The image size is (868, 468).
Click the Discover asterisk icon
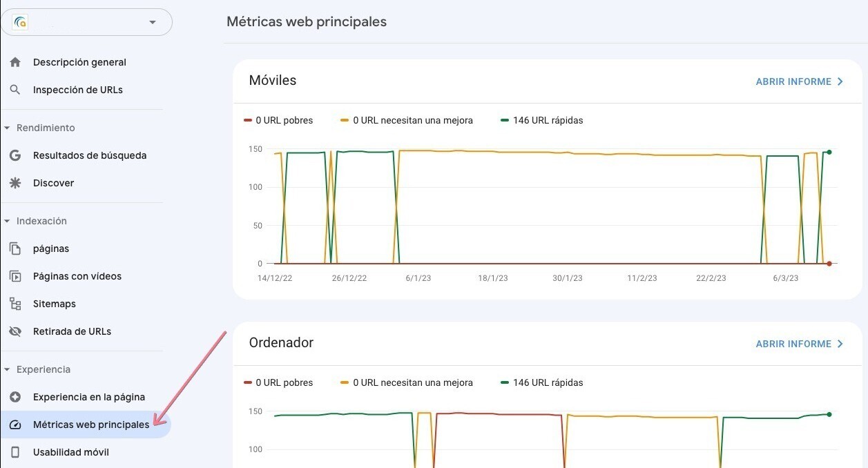click(15, 182)
